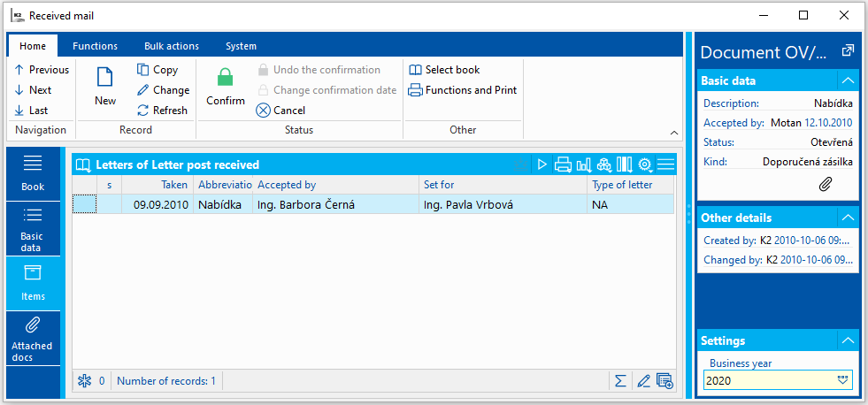This screenshot has height=405, width=868.
Task: Click the printer icon in grid header
Action: tap(563, 164)
